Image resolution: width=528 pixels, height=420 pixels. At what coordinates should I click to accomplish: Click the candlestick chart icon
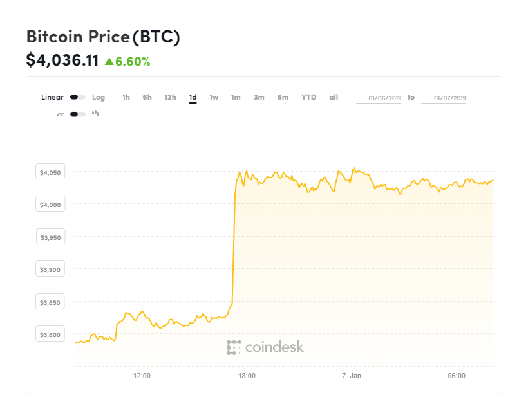pyautogui.click(x=96, y=113)
